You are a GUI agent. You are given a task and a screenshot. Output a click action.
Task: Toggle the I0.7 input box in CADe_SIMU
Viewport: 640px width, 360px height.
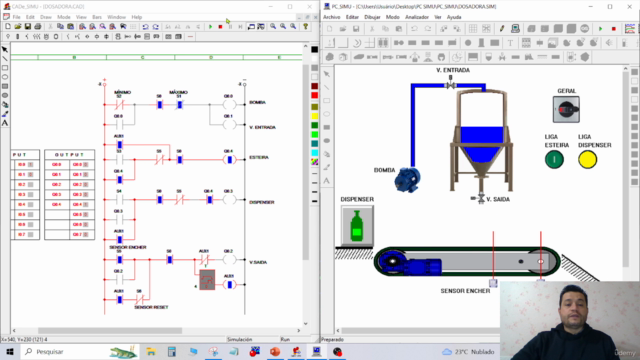[30, 235]
